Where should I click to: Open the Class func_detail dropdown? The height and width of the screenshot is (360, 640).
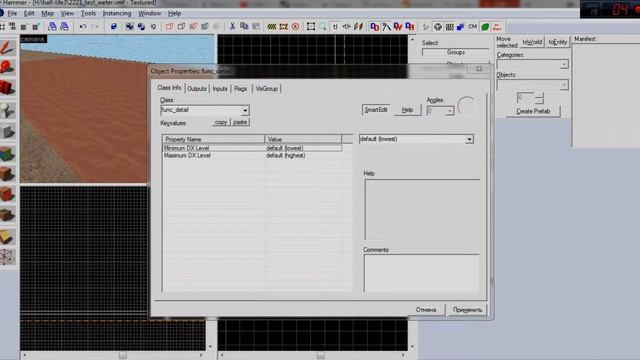coord(245,110)
